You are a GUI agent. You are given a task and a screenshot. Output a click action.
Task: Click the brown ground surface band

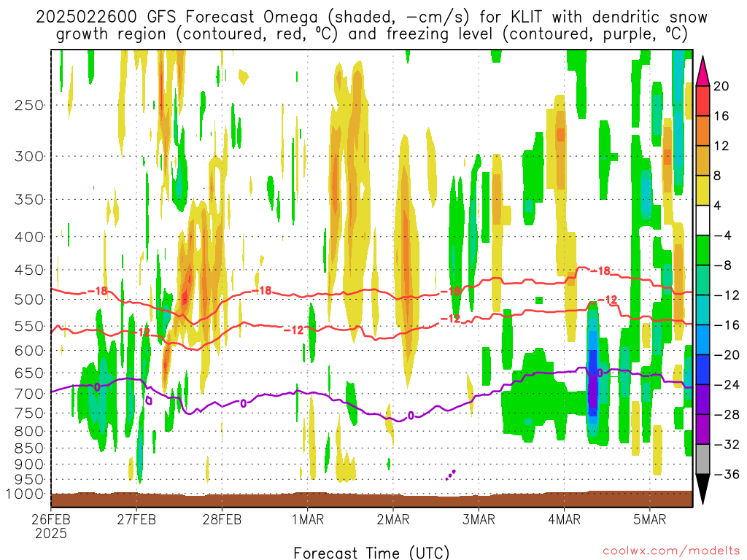pyautogui.click(x=371, y=499)
